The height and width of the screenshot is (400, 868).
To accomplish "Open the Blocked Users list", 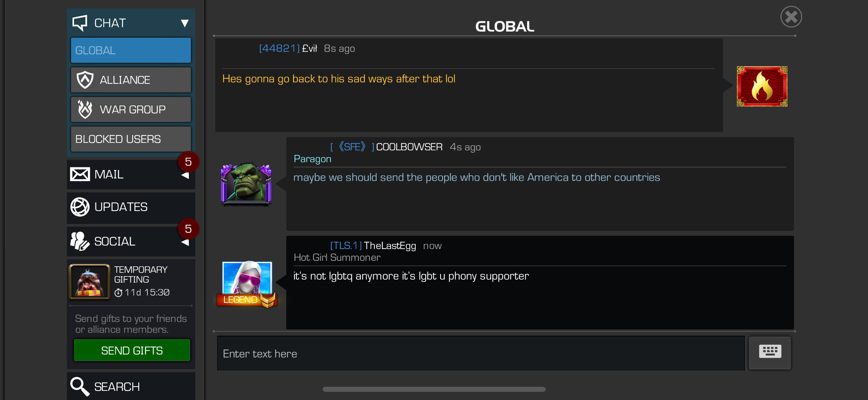I will click(x=131, y=139).
